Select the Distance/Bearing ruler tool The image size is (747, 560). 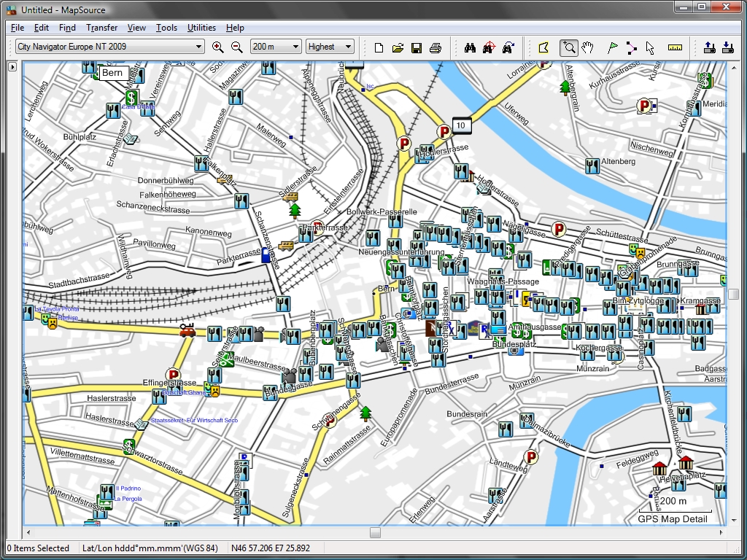(x=675, y=47)
